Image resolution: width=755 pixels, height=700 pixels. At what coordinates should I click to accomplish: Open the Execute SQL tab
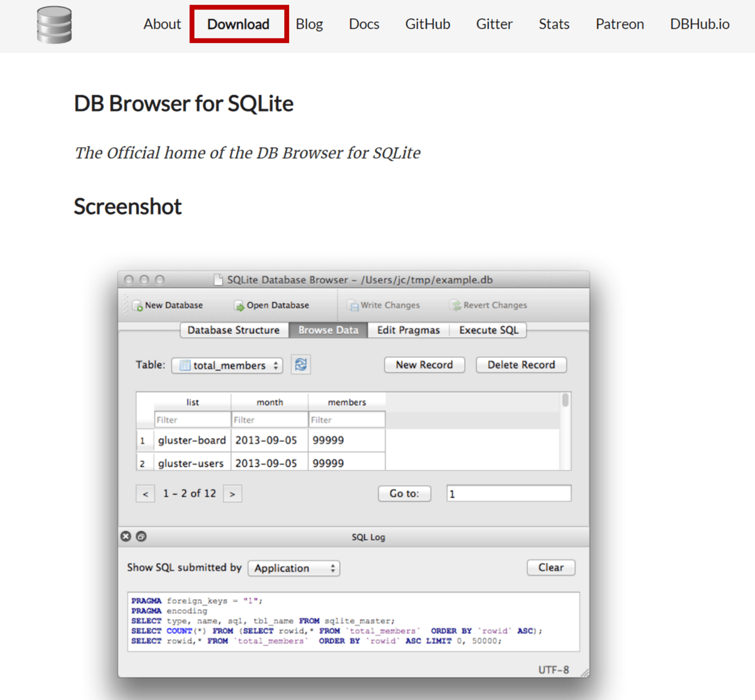[x=488, y=330]
